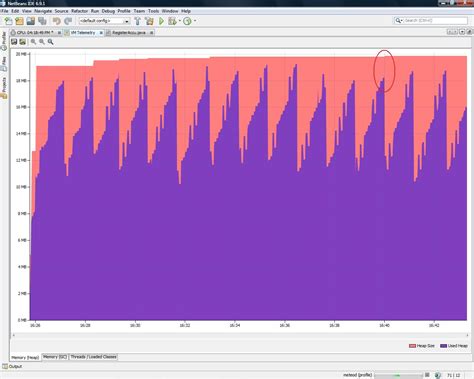Click the Open Project toolbar icon
474x379 pixels.
[31, 21]
